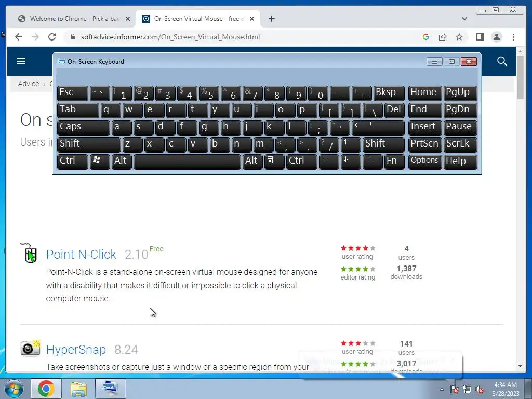The width and height of the screenshot is (532, 399).
Task: Open Chrome side panel
Action: click(480, 37)
